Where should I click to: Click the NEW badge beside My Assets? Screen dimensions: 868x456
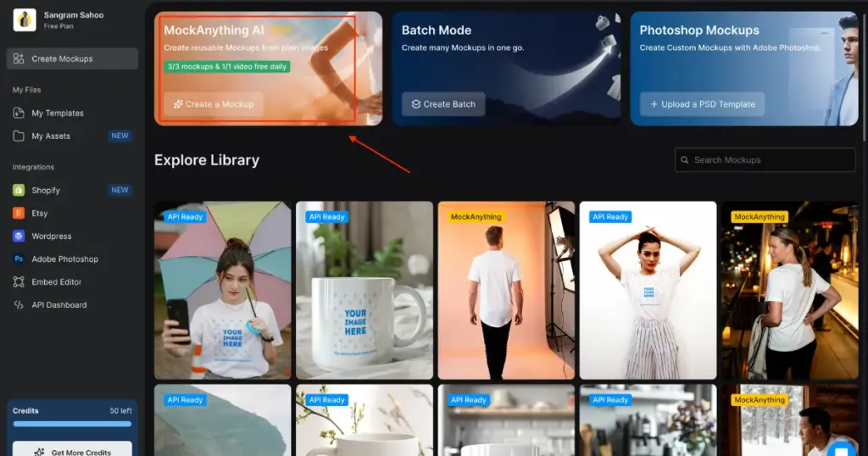click(120, 136)
